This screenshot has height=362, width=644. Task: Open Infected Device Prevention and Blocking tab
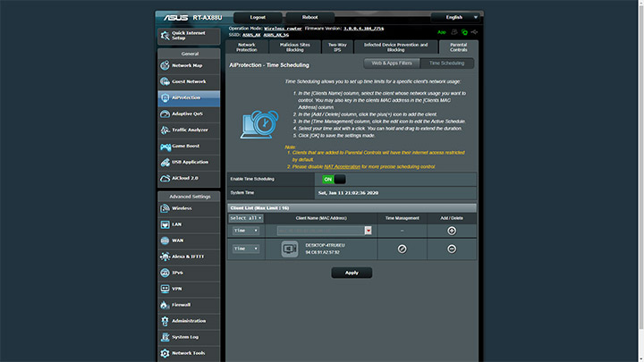(395, 47)
